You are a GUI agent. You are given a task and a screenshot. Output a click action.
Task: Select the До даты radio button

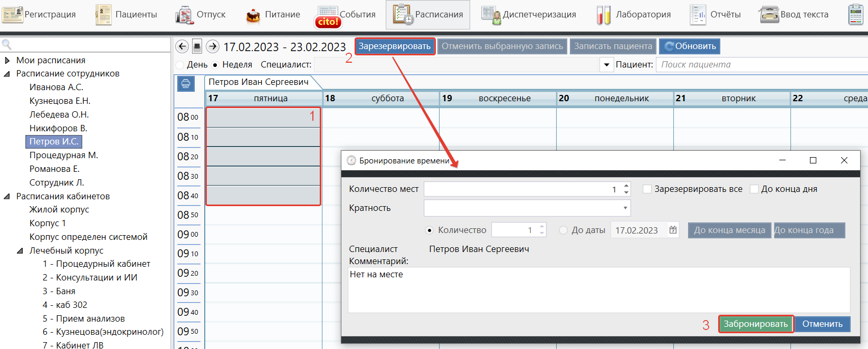(564, 230)
